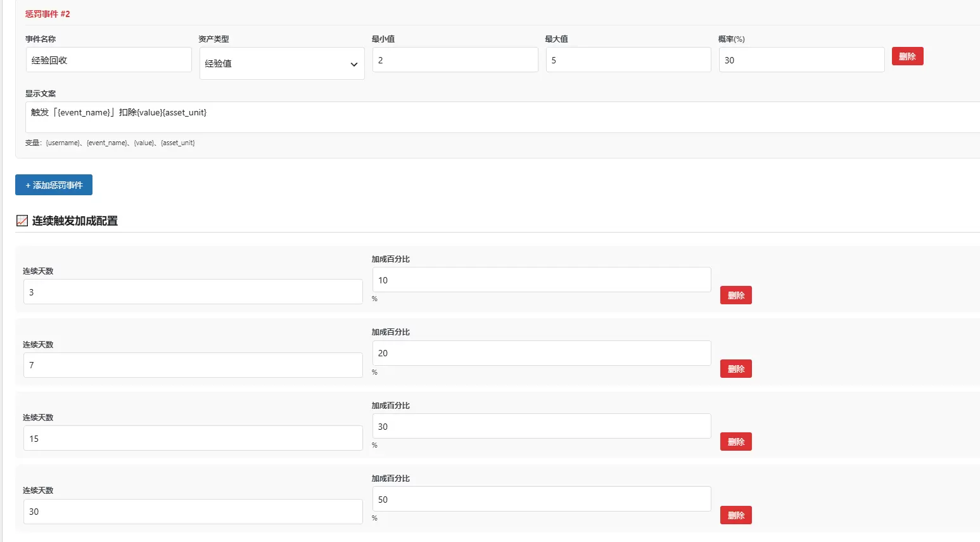Focus the 最大值 field with value 5

628,60
